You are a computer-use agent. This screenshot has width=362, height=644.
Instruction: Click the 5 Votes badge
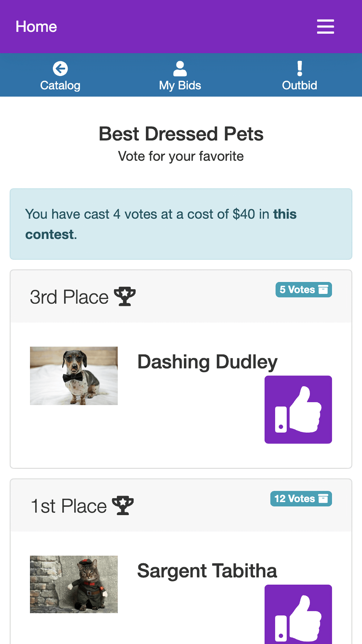click(303, 290)
